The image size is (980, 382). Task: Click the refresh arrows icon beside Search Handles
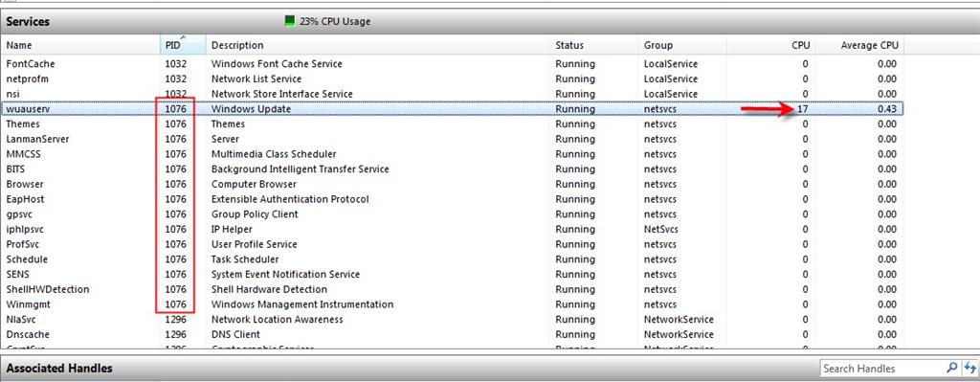970,368
